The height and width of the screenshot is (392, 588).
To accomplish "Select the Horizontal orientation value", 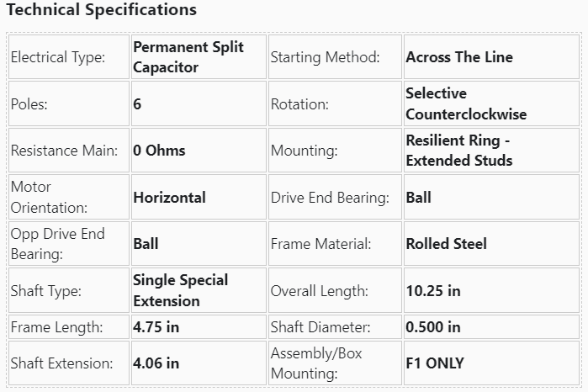I will click(x=169, y=198).
